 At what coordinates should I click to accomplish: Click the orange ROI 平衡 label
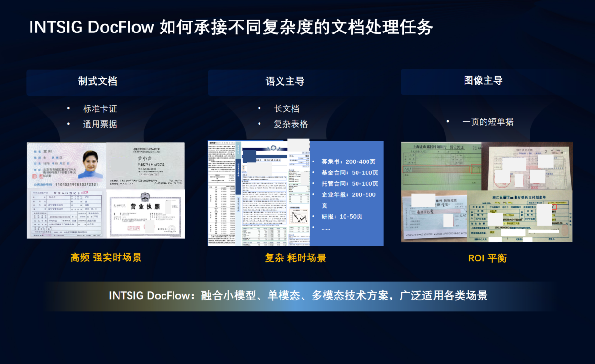click(487, 258)
